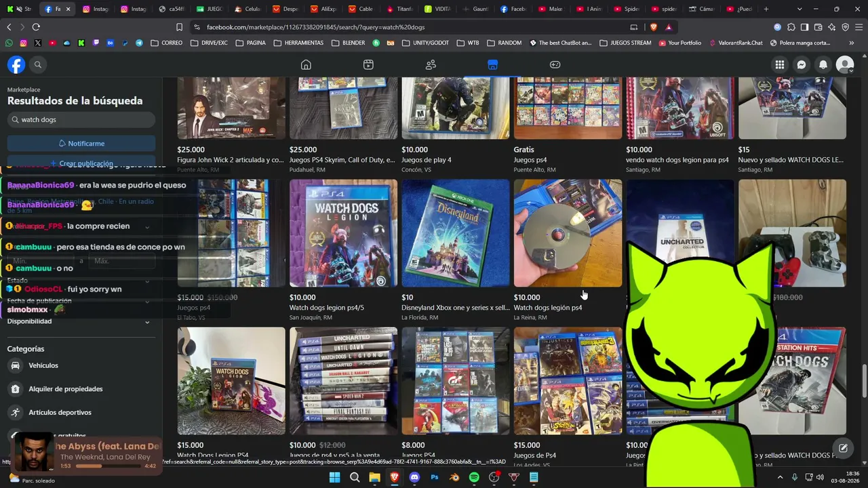868x488 pixels.
Task: Go to Facebook Home feed icon
Action: (x=306, y=64)
